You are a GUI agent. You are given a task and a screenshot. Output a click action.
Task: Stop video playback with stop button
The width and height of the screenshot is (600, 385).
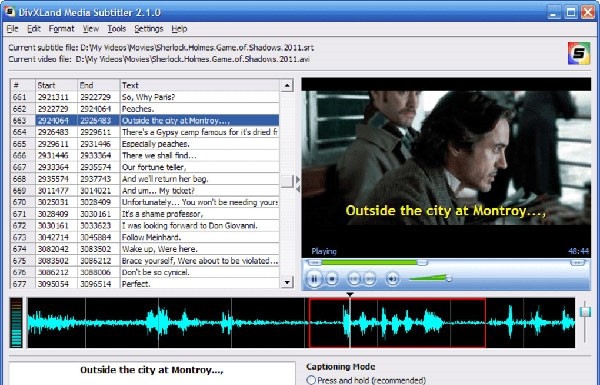[x=332, y=279]
